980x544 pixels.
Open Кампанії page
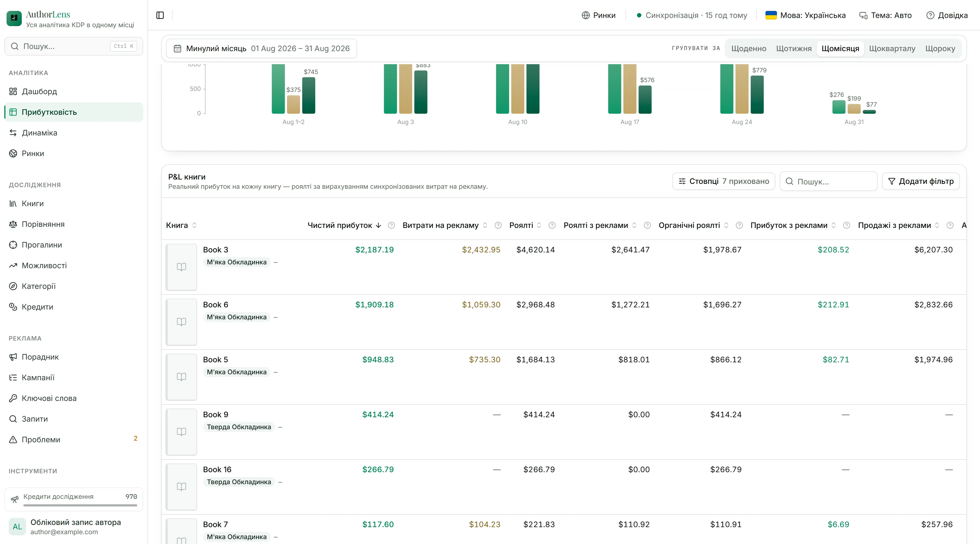(x=74, y=378)
